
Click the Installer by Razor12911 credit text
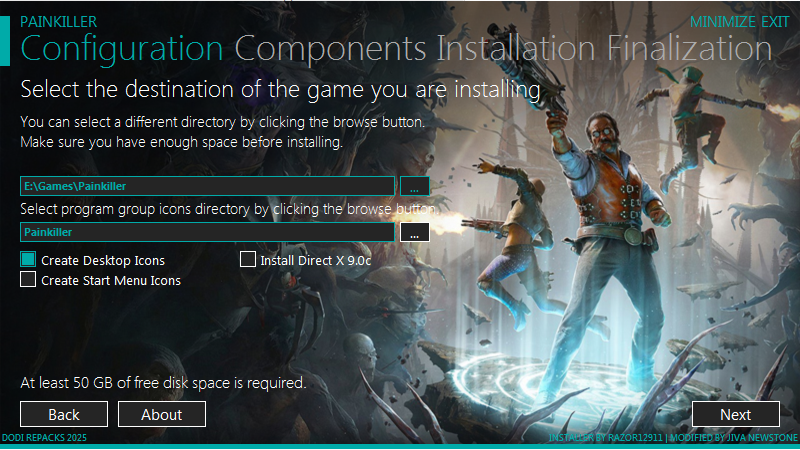[606, 438]
